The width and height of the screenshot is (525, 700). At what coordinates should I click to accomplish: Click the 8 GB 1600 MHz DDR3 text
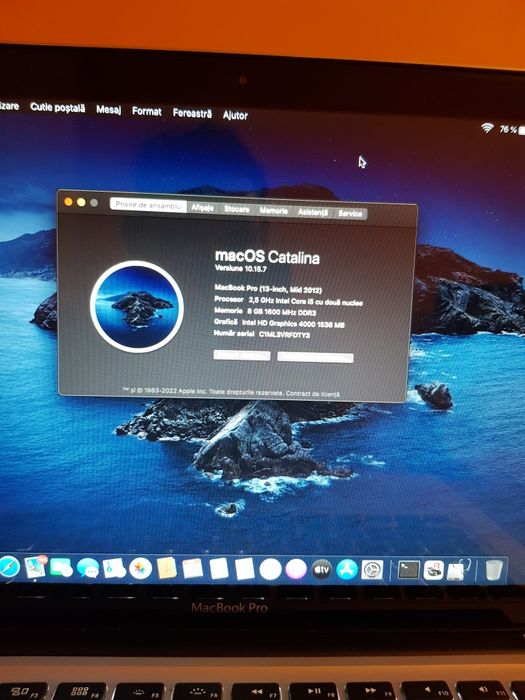pos(281,312)
